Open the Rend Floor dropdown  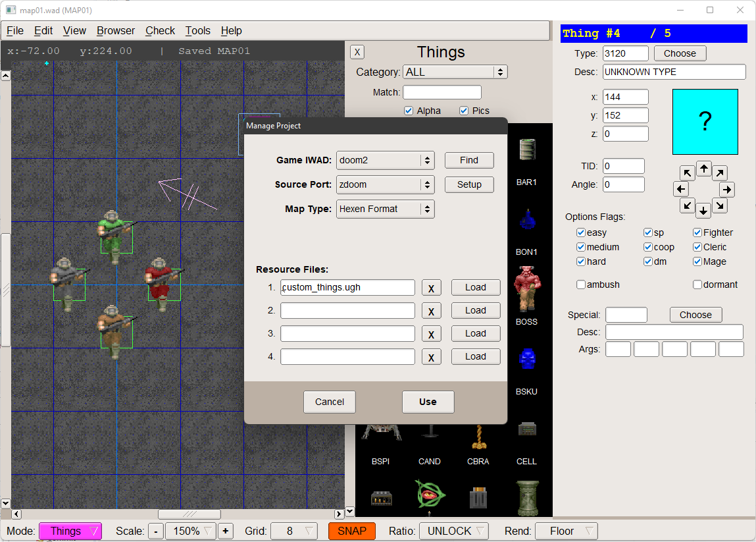point(567,531)
